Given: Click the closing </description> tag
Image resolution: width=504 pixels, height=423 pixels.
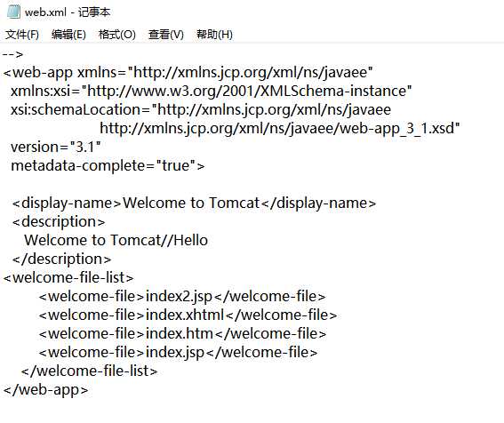Looking at the screenshot, I should pyautogui.click(x=61, y=259).
